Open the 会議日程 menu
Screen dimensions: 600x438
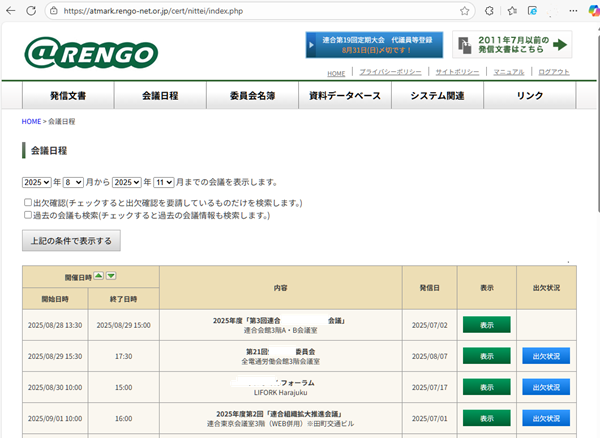coord(160,96)
